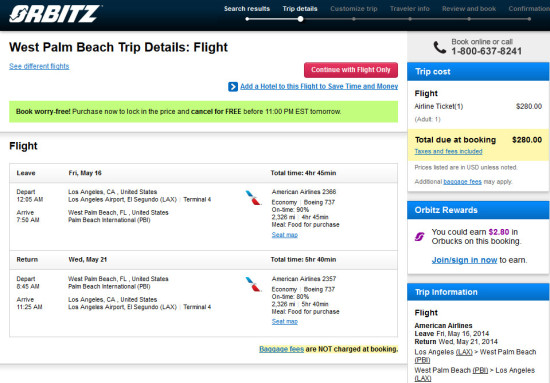Click the purple Orbucks rewards icon
Viewport: 550px width, 383px height.
pyautogui.click(x=420, y=237)
